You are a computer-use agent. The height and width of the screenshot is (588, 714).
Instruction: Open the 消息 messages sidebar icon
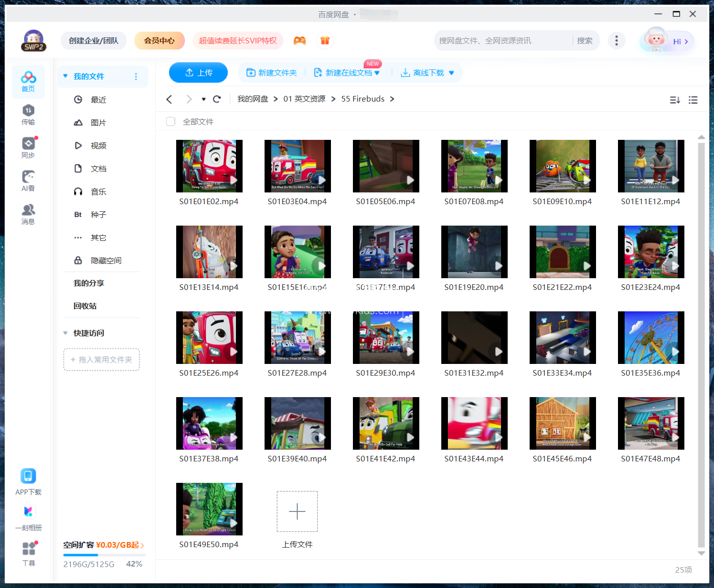coord(28,214)
